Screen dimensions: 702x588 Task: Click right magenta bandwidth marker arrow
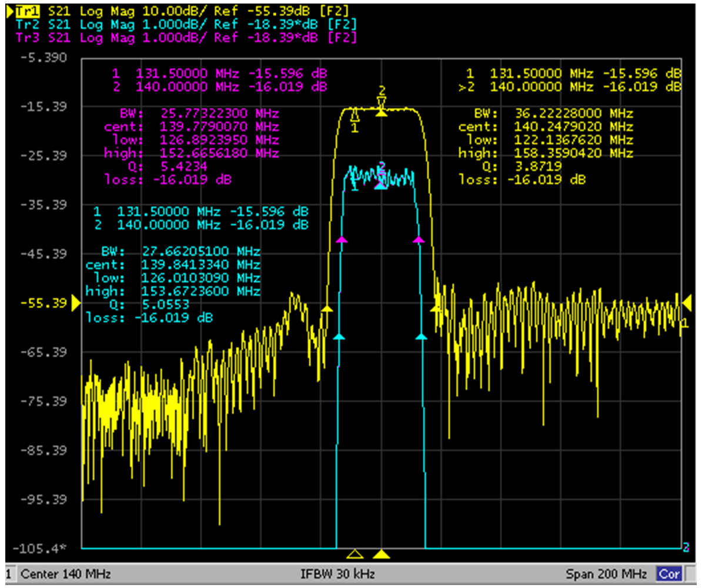pos(419,240)
